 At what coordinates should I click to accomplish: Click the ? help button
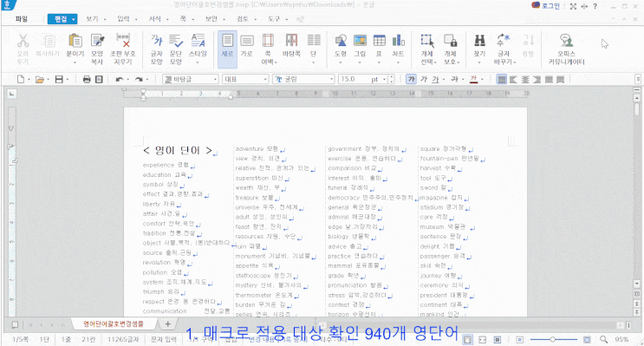[595, 6]
